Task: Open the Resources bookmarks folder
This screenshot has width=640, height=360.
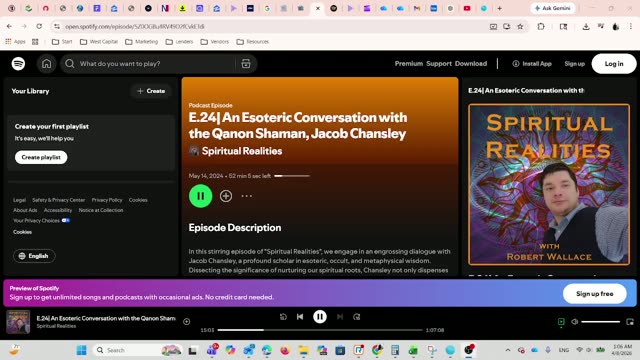Action: [253, 42]
